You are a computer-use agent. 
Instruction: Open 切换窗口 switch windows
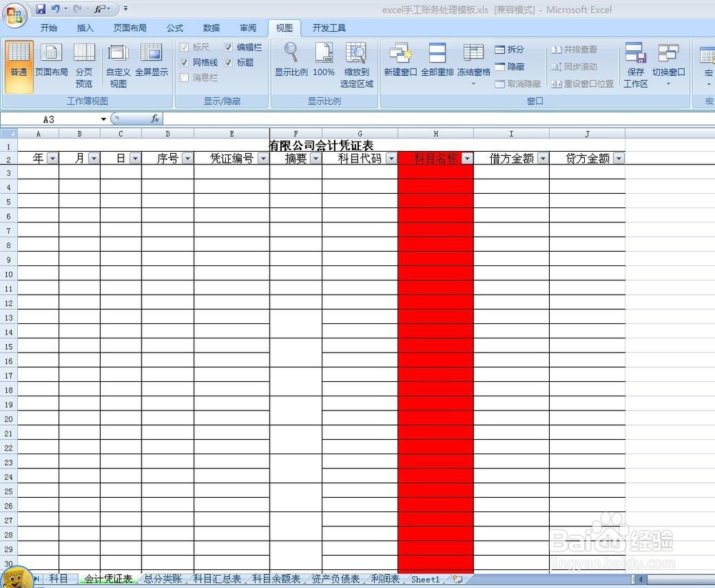[x=669, y=64]
